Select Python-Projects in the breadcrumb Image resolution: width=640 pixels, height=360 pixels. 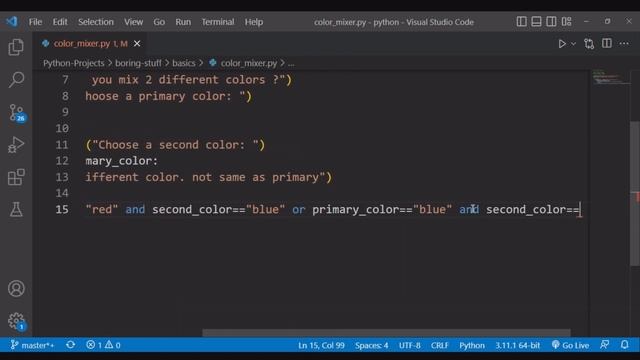(x=73, y=63)
